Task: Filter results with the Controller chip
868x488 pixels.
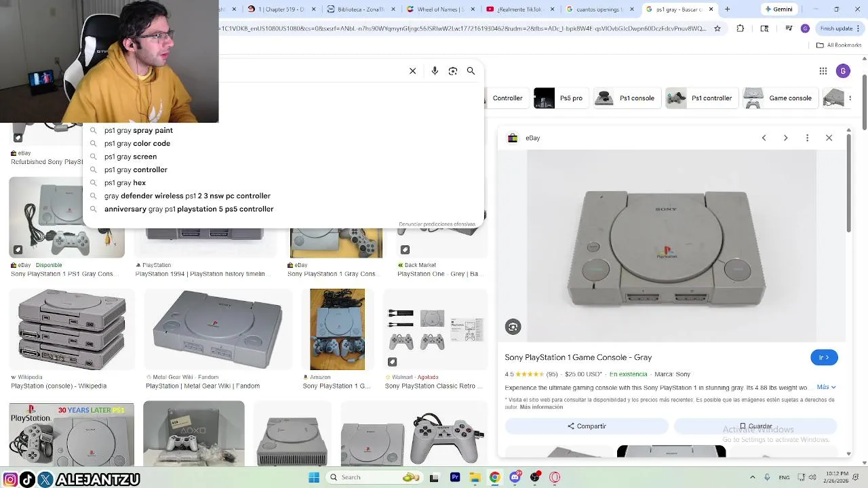Action: point(507,98)
